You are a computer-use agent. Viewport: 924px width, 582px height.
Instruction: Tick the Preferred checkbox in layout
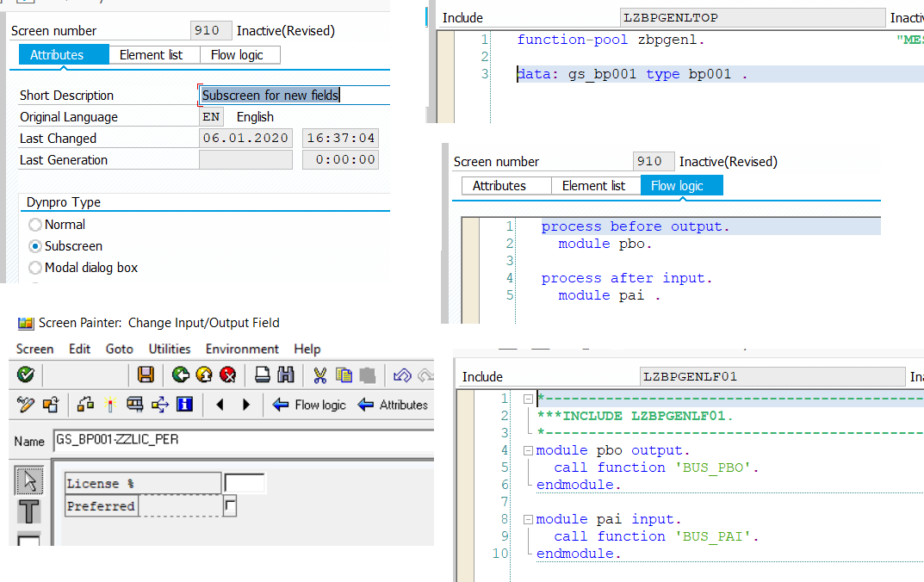point(230,506)
